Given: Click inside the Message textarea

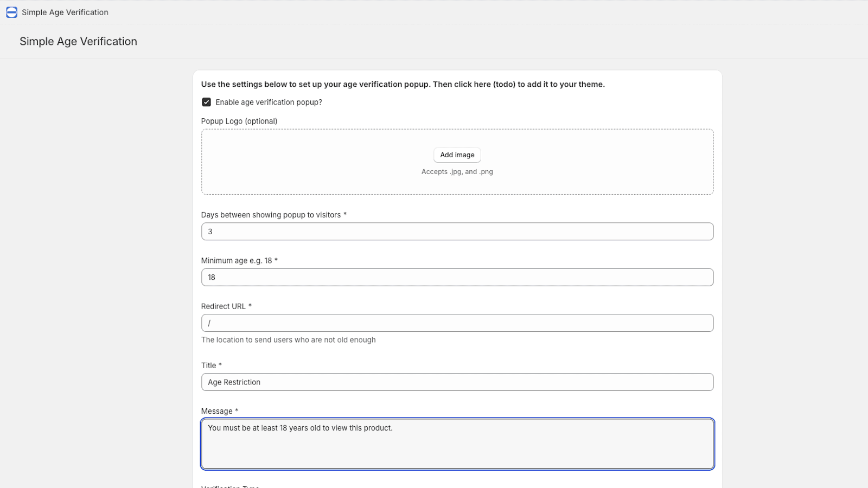Looking at the screenshot, I should click(457, 444).
